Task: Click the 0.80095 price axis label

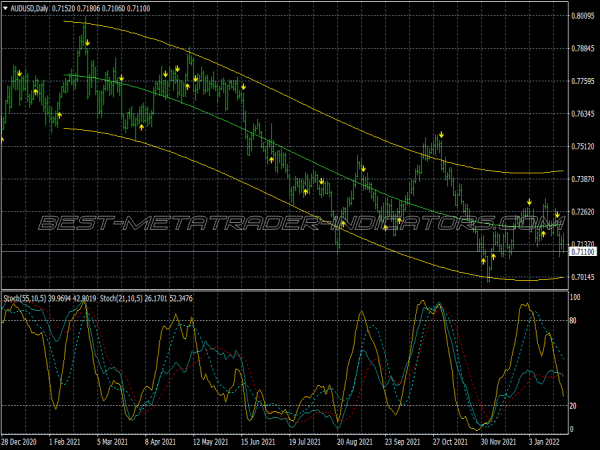Action: tap(583, 16)
